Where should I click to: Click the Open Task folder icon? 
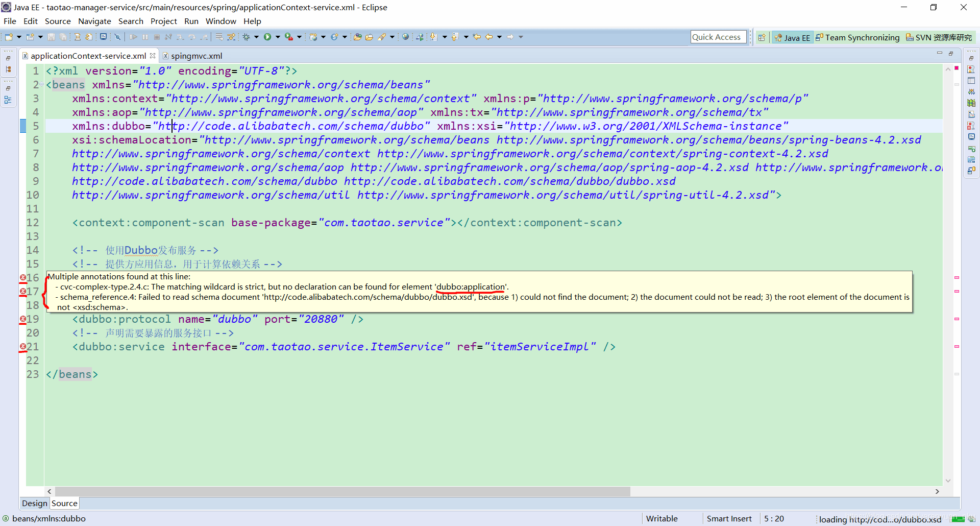coord(369,37)
